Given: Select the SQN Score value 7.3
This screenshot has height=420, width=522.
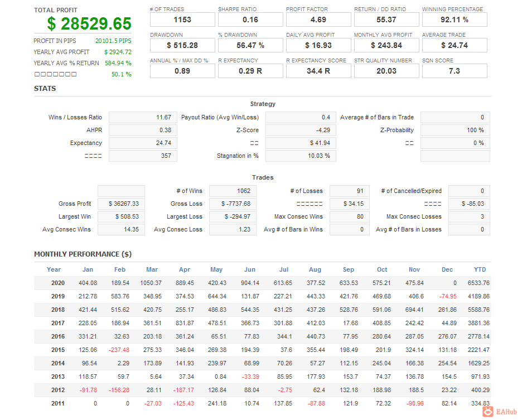Looking at the screenshot, I should click(455, 71).
